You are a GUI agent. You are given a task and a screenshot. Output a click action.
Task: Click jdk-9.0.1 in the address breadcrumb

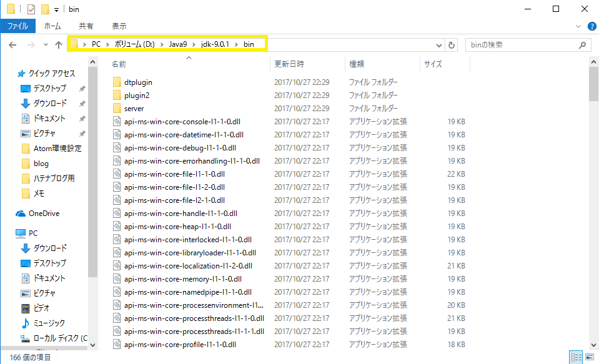click(215, 44)
